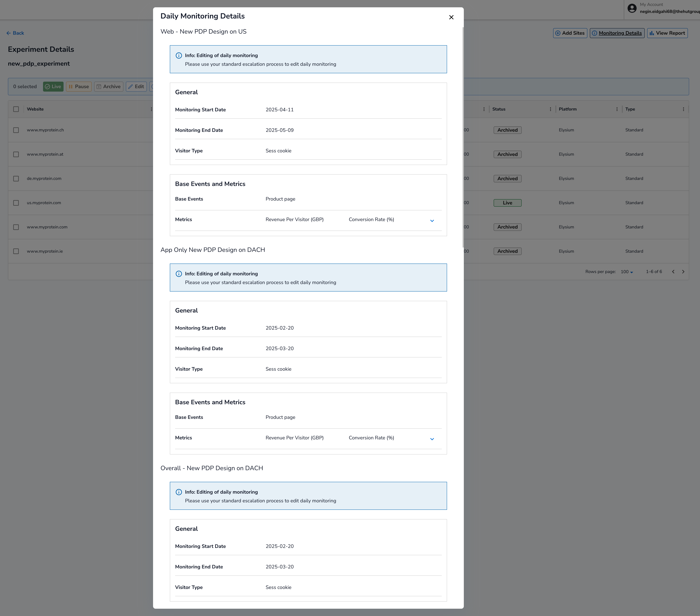Expand Metrics for App Only DACH section
The width and height of the screenshot is (700, 616).
tap(432, 439)
